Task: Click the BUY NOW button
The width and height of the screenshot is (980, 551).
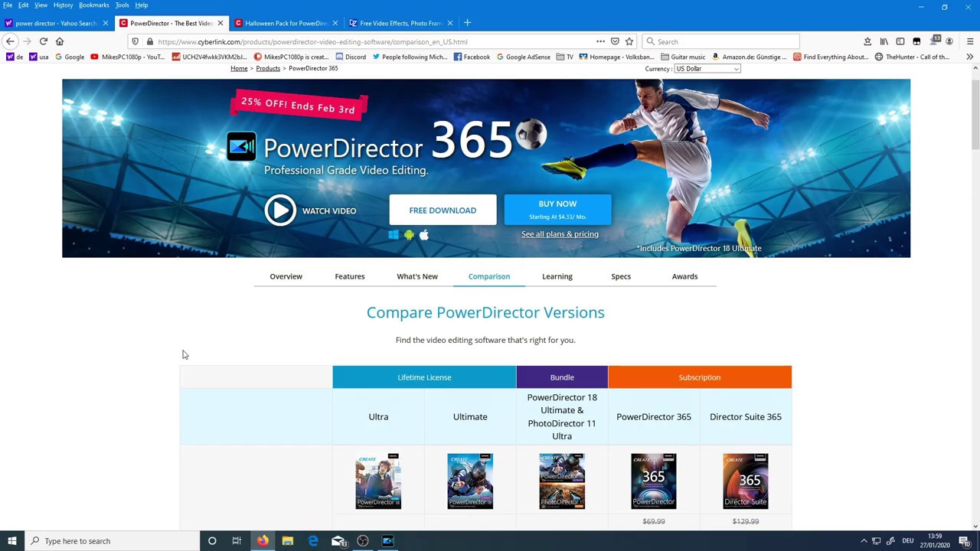Action: pos(557,210)
